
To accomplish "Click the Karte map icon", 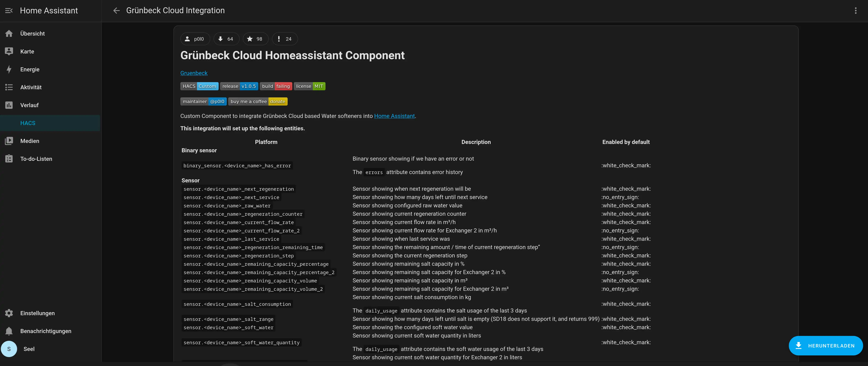I will click(9, 51).
